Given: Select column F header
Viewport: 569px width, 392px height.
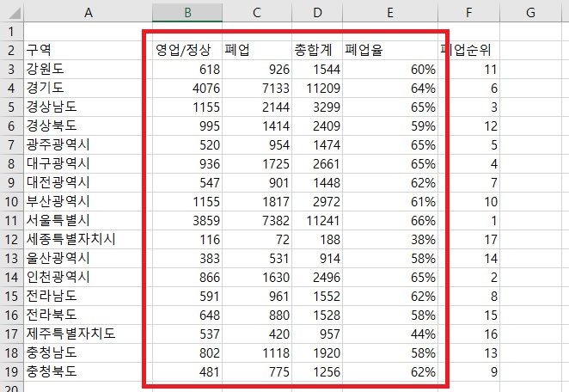Looking at the screenshot, I should [x=468, y=12].
